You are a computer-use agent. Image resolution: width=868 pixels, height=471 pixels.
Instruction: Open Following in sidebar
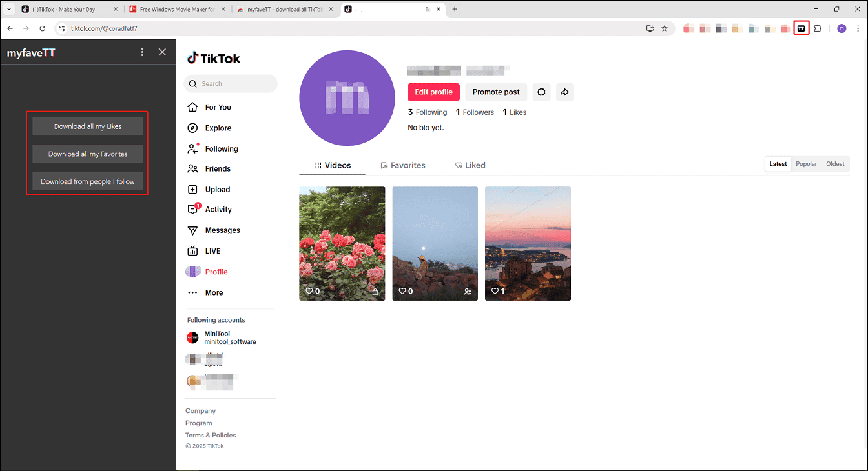(212, 148)
